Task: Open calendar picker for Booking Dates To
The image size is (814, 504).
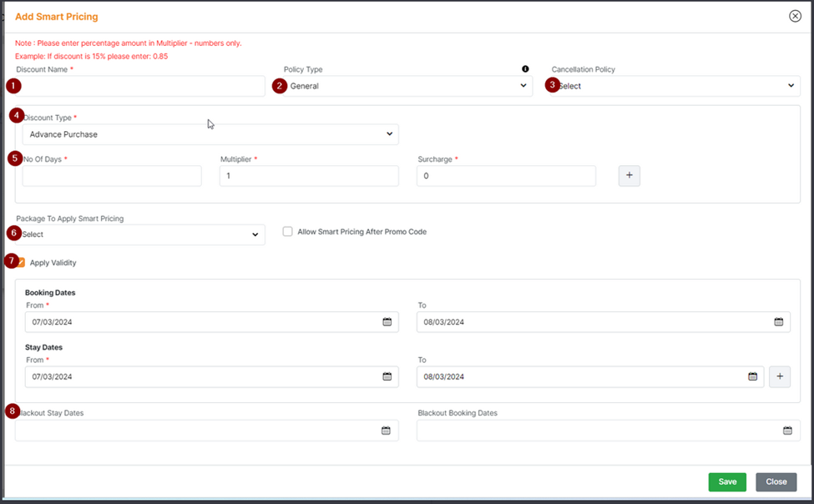Action: (778, 322)
